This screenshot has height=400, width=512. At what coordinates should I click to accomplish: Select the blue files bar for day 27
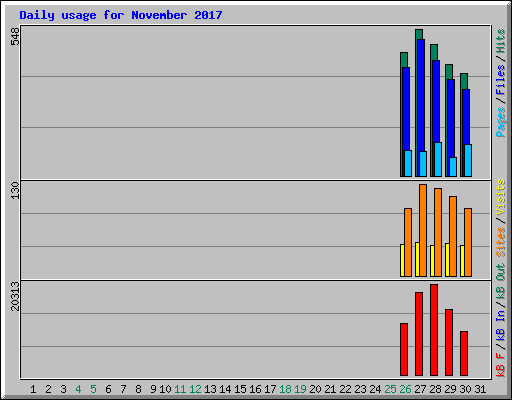click(x=421, y=95)
